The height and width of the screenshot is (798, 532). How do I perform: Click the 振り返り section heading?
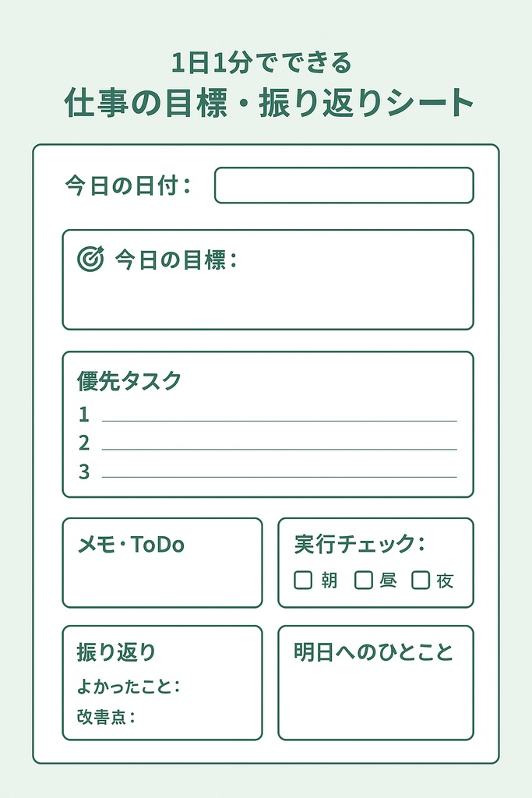point(116,651)
